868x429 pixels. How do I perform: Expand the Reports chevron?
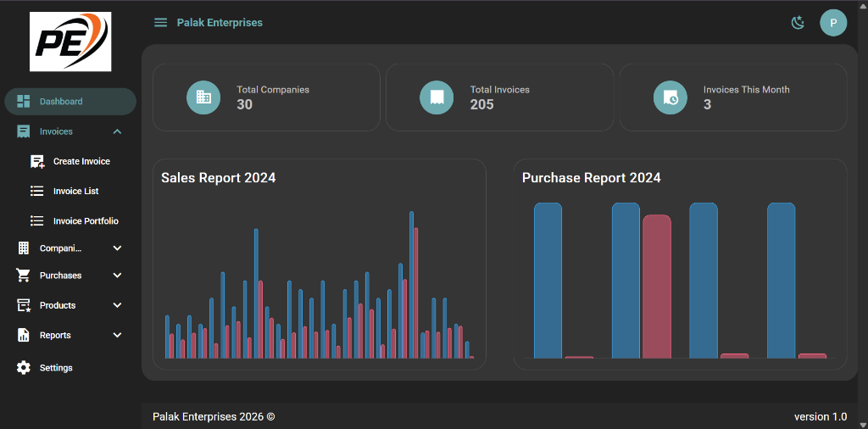117,335
